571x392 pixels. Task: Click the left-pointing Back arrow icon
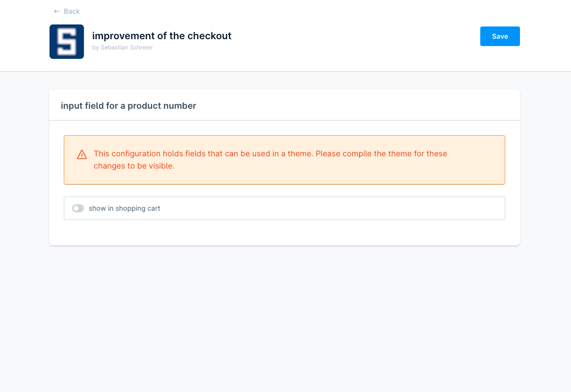tap(57, 11)
